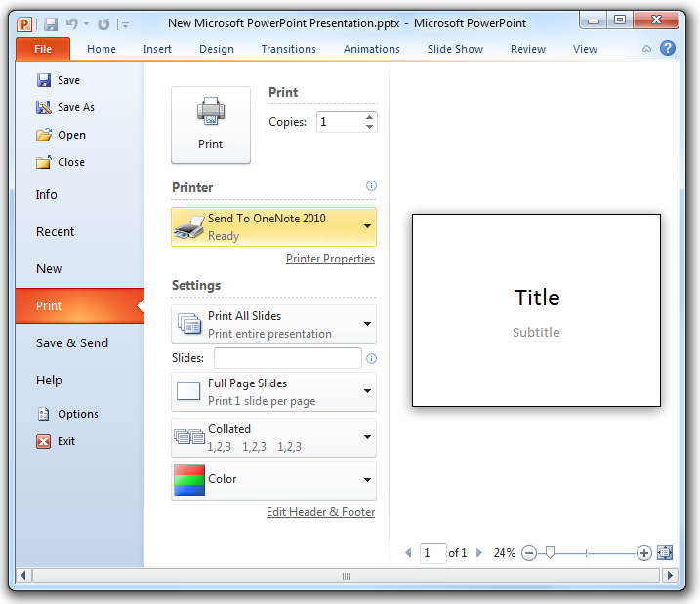
Task: Open the Color mode dropdown
Action: coord(273,480)
